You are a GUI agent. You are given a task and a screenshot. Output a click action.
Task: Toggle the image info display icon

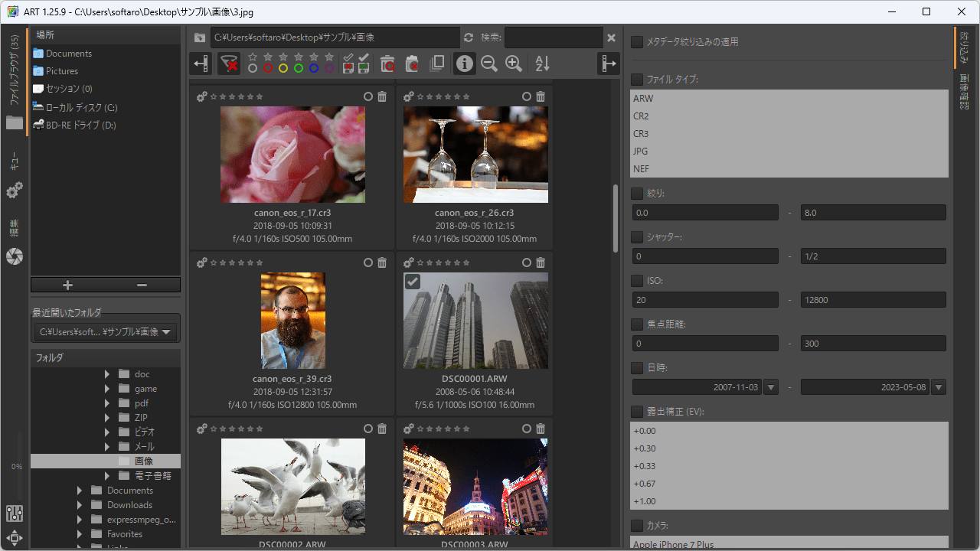pyautogui.click(x=464, y=64)
